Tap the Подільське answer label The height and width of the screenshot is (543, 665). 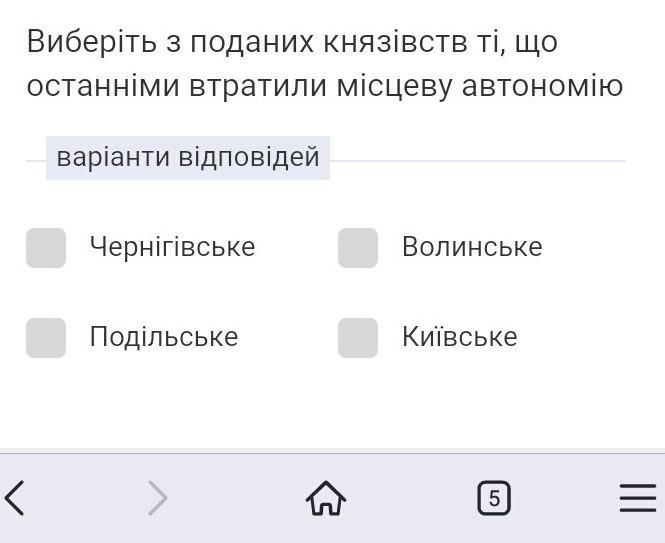click(x=164, y=337)
